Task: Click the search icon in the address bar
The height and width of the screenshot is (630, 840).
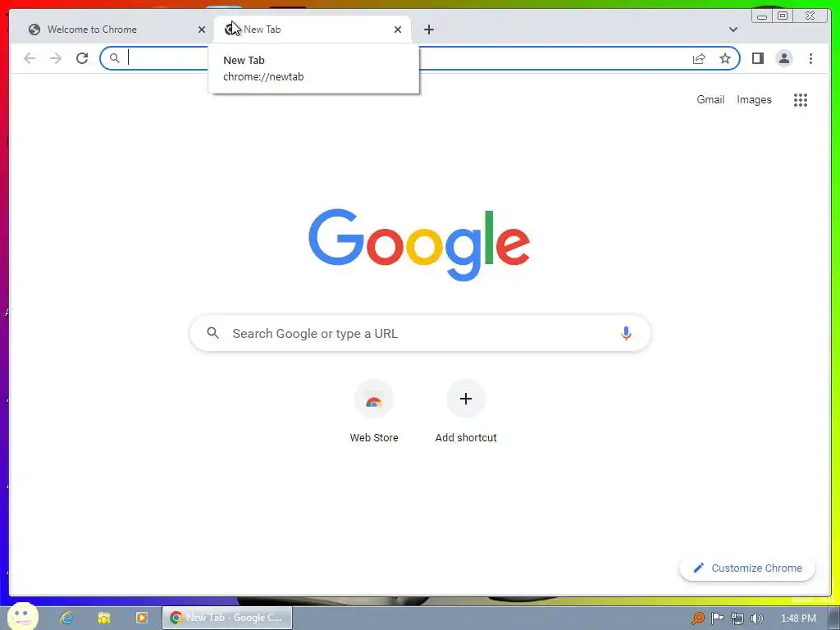Action: (115, 58)
